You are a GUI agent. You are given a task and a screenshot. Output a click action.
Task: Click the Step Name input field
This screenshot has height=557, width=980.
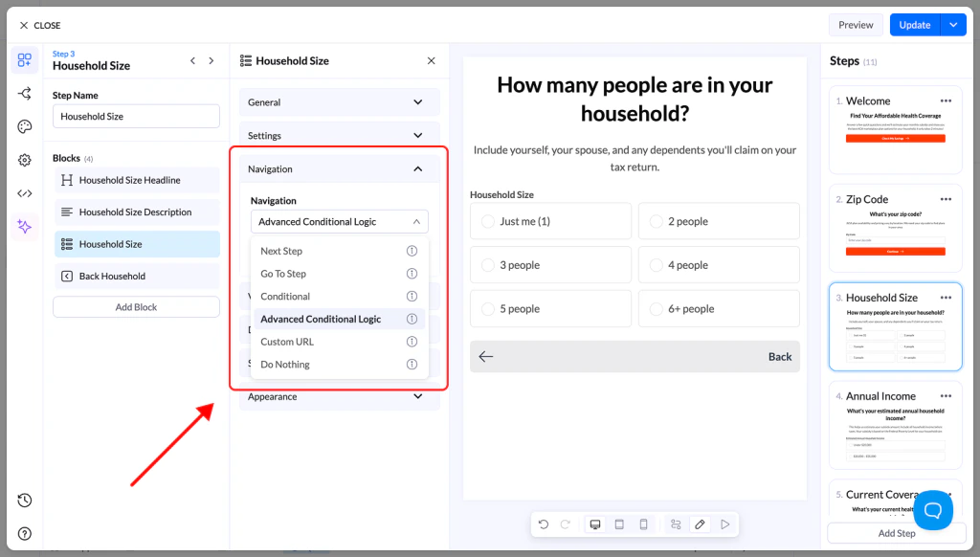point(136,116)
